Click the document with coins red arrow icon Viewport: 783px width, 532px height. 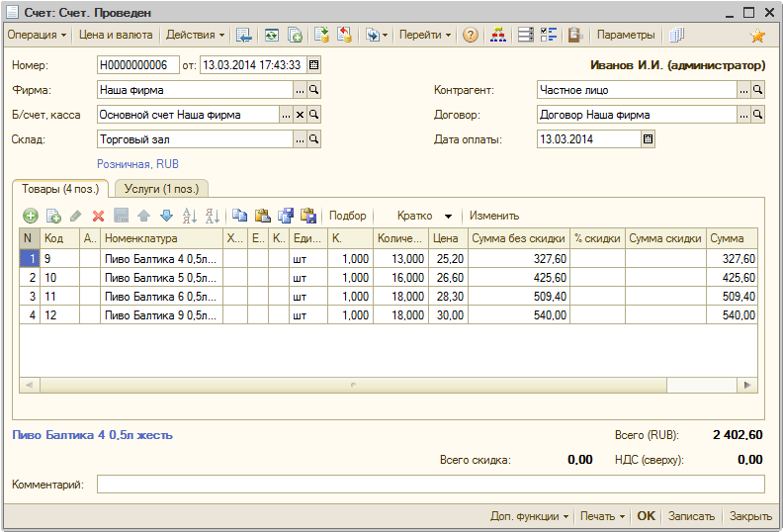344,35
